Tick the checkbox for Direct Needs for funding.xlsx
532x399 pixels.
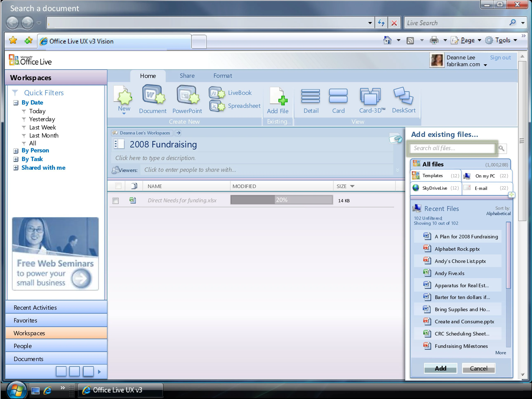pos(115,201)
